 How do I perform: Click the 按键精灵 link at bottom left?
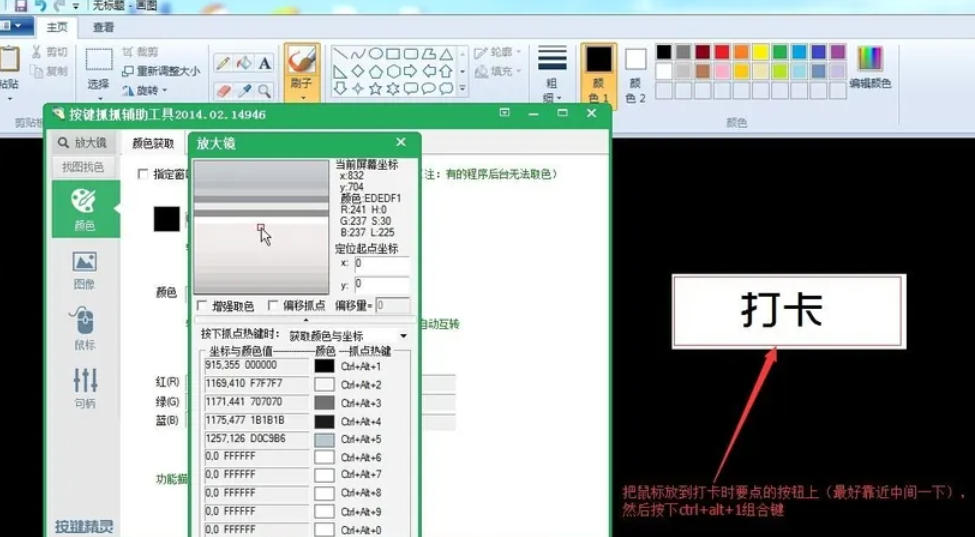point(84,526)
